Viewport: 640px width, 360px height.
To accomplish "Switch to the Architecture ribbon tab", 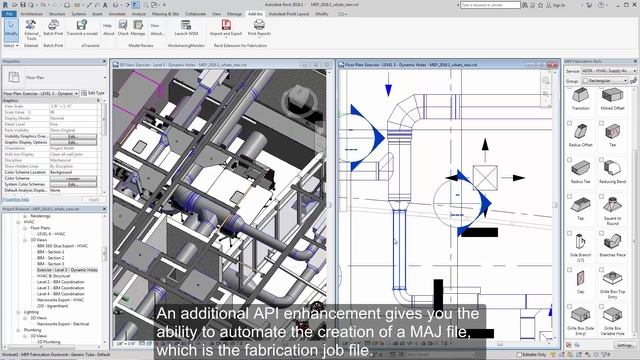I will coord(31,14).
